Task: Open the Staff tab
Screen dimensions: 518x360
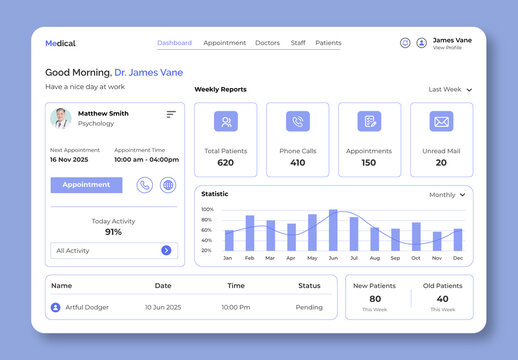Action: click(298, 43)
